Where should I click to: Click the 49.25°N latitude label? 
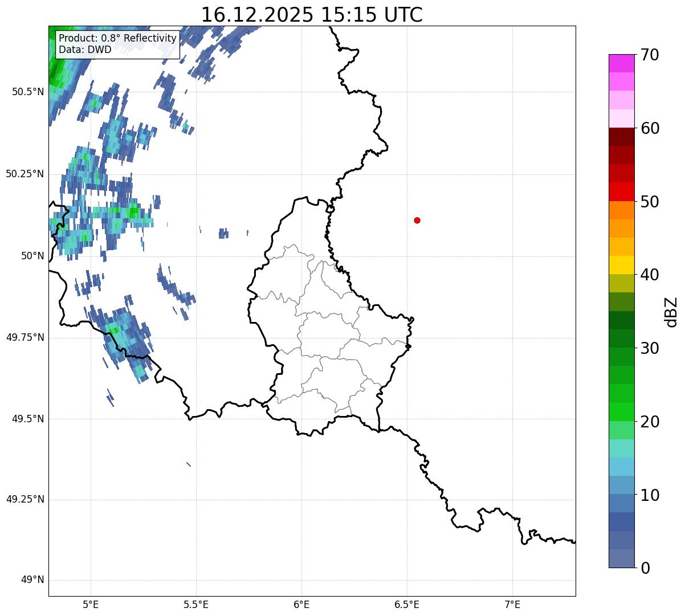[x=25, y=499]
